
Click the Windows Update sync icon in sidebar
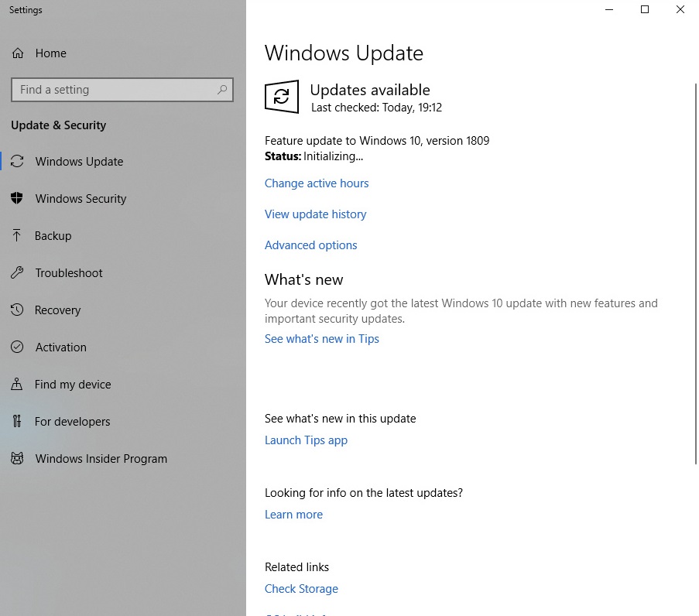coord(17,162)
